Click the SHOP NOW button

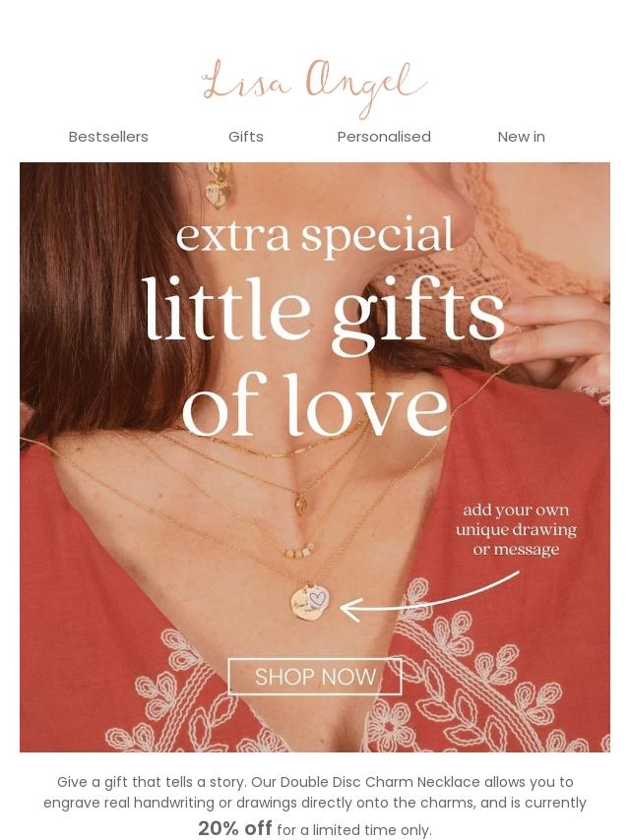pyautogui.click(x=315, y=677)
